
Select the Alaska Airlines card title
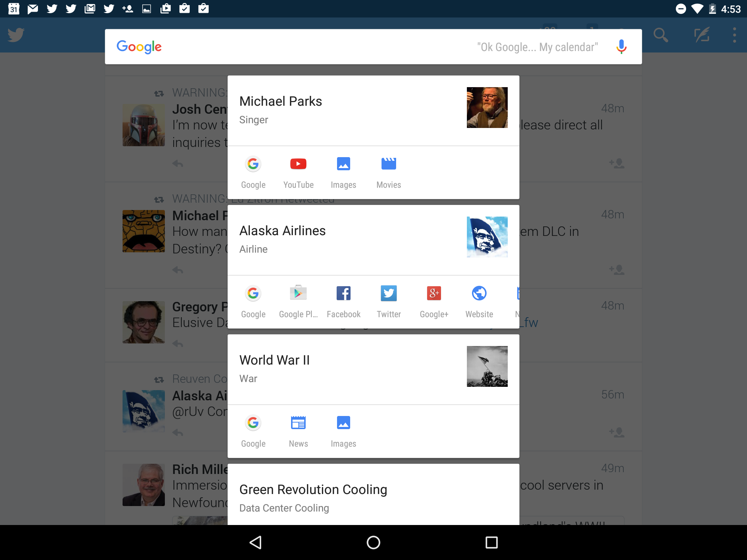tap(282, 231)
